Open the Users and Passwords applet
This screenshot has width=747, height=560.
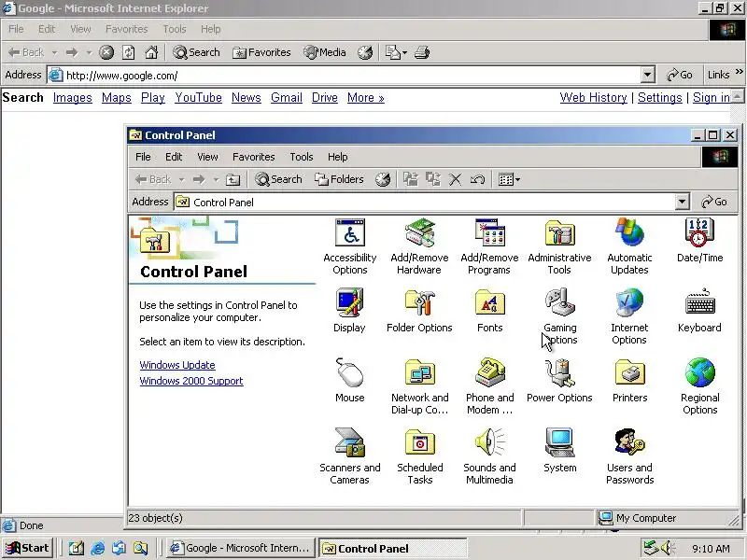click(x=629, y=456)
